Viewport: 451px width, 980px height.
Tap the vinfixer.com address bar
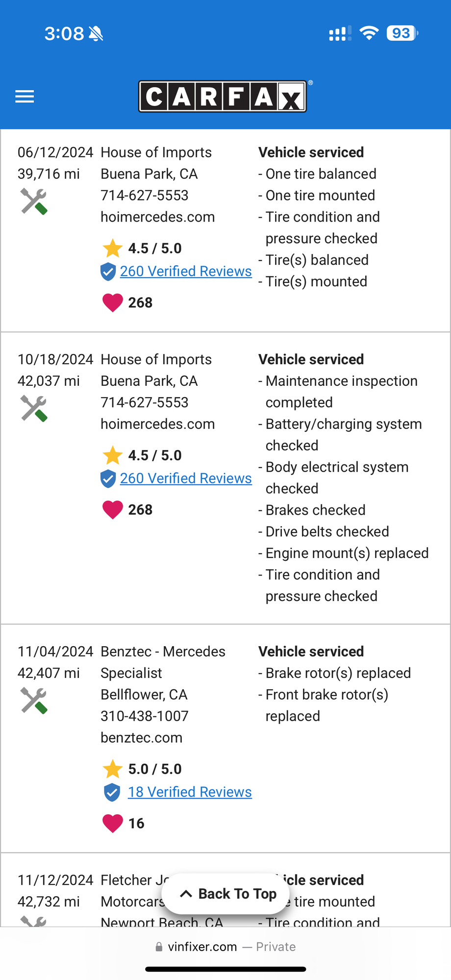pos(225,947)
